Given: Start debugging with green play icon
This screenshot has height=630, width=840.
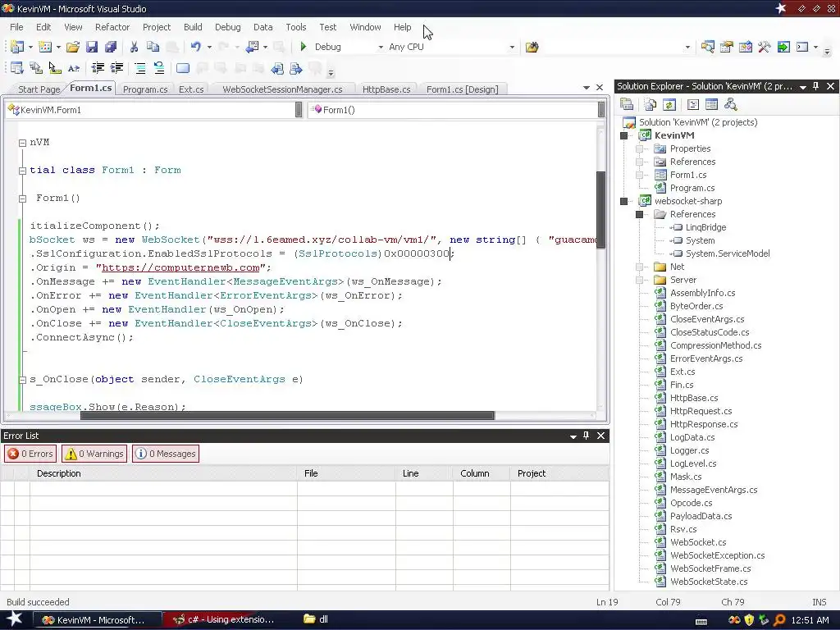Looking at the screenshot, I should point(304,47).
